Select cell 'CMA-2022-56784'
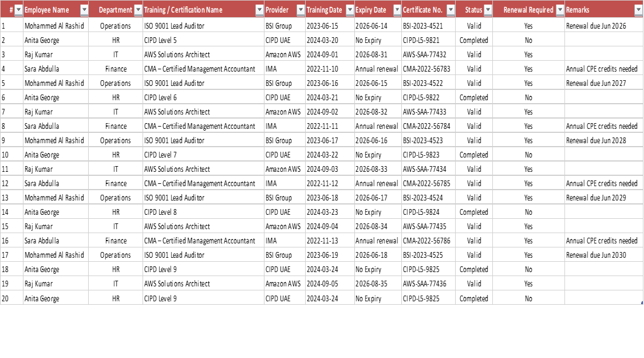The image size is (644, 358). tap(428, 126)
